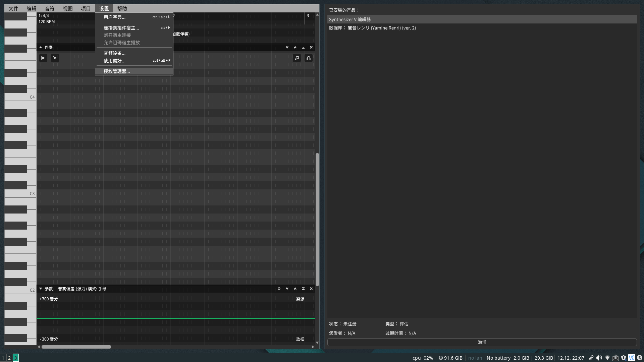Click the horizontal scrollbar thumb
Image resolution: width=644 pixels, height=362 pixels.
coord(76,347)
